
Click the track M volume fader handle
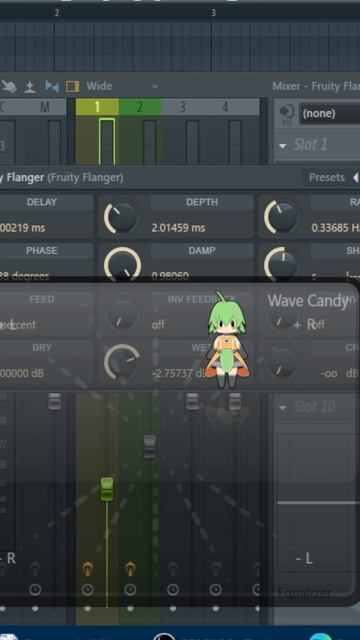pyautogui.click(x=55, y=401)
